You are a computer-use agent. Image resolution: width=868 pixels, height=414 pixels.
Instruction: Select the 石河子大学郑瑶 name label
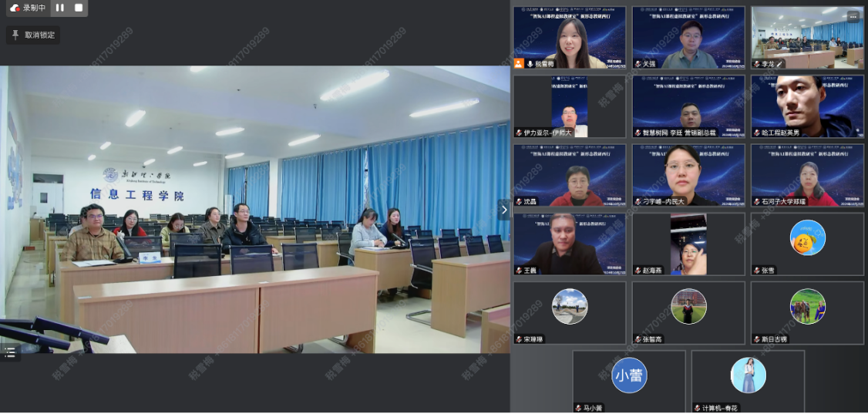pyautogui.click(x=788, y=202)
